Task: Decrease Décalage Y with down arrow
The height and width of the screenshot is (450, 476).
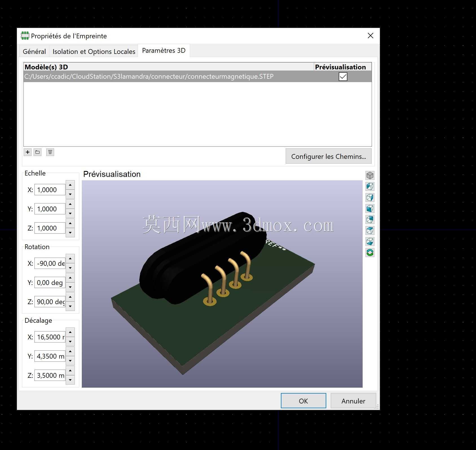Action: 70,361
